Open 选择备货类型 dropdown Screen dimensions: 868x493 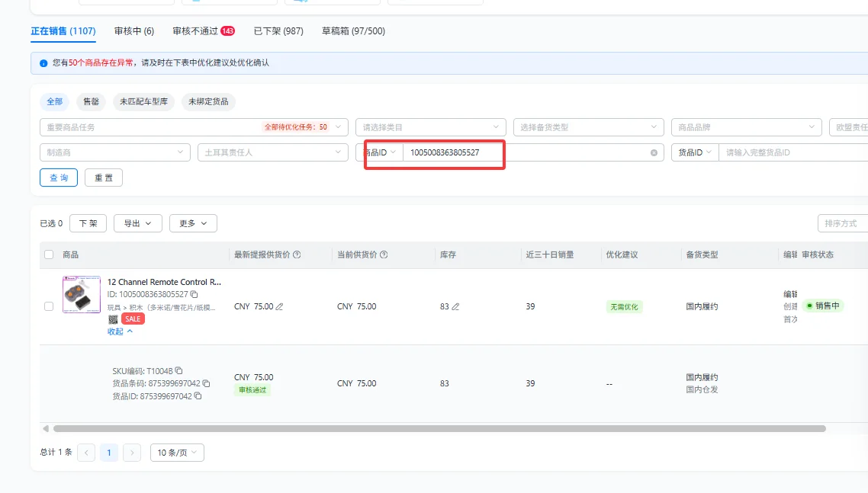[588, 127]
